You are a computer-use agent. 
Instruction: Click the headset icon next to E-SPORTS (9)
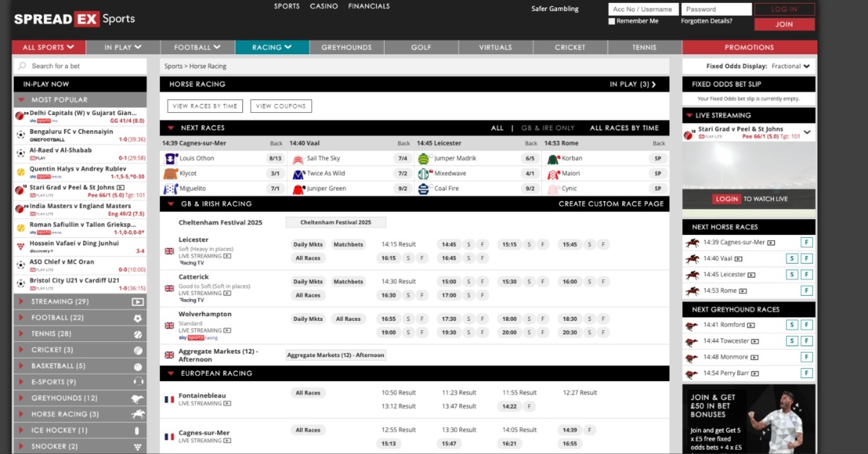137,382
